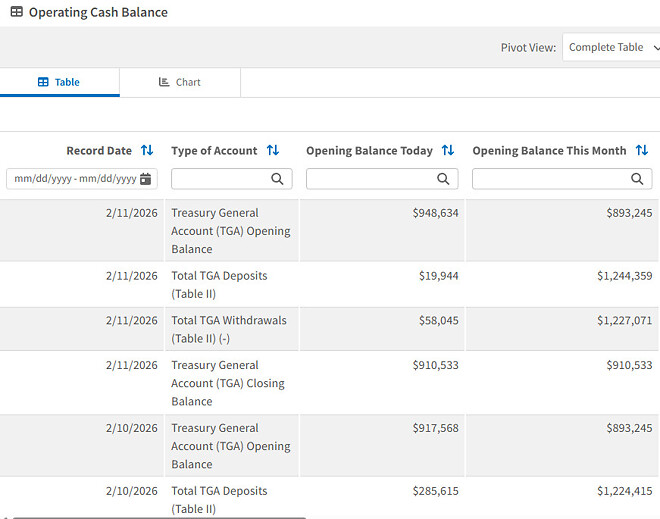Open the Pivot View dropdown
Screen dimensions: 660x519
(611, 48)
